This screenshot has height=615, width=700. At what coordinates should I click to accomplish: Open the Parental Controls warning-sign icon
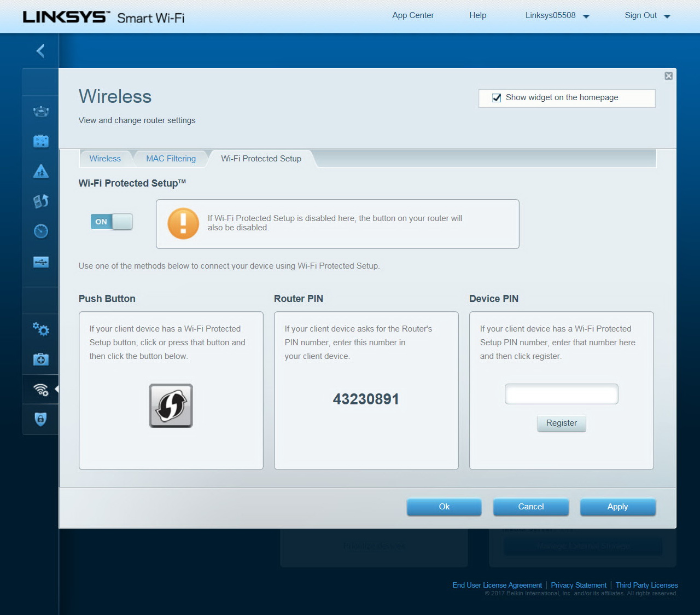click(x=41, y=171)
